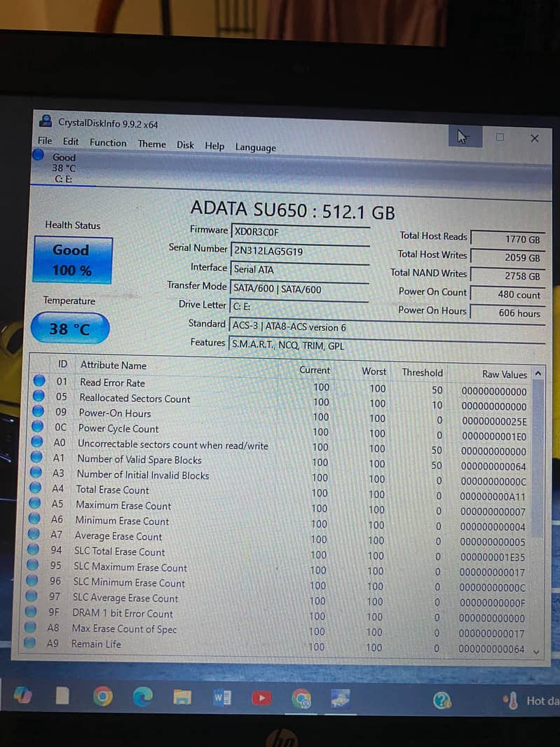
Task: Open the Help menu
Action: coord(214,146)
